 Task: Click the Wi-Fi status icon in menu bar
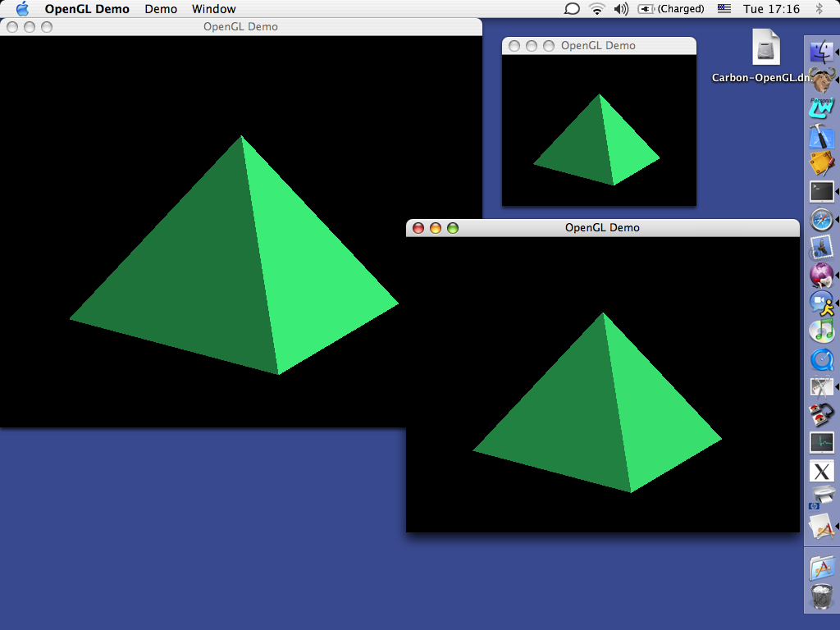click(x=597, y=9)
